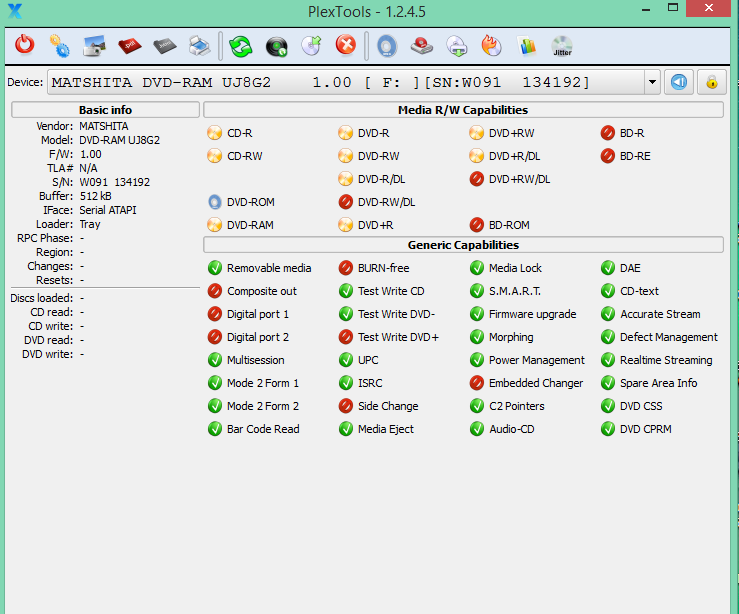Click the Composite out capability label

click(x=262, y=291)
